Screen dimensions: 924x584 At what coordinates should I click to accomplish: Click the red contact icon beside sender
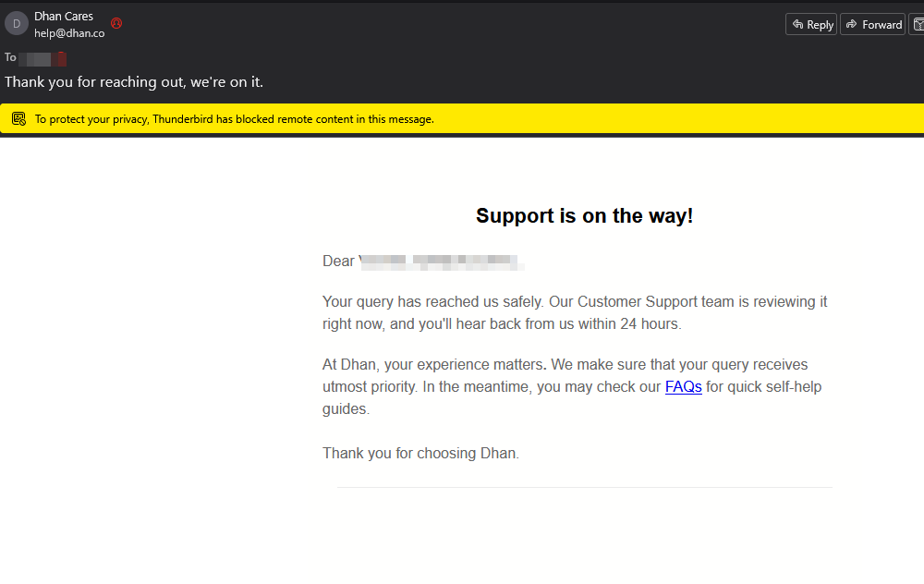coord(116,23)
